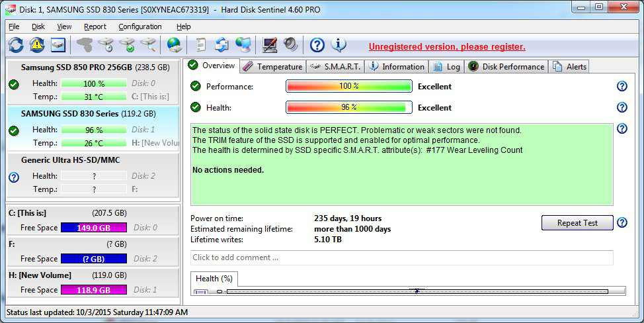Switch to the Temperature tab
This screenshot has width=644, height=323.
pos(272,67)
